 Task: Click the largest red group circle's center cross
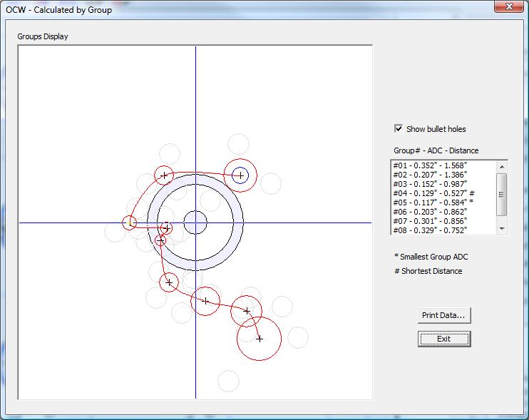(259, 339)
